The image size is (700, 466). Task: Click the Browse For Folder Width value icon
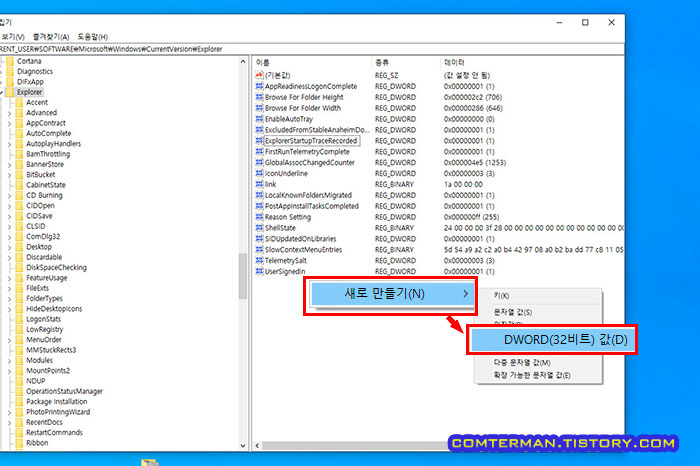point(259,108)
